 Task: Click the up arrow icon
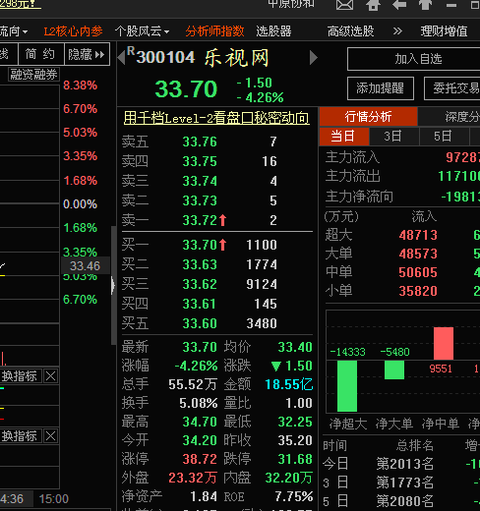425,5
